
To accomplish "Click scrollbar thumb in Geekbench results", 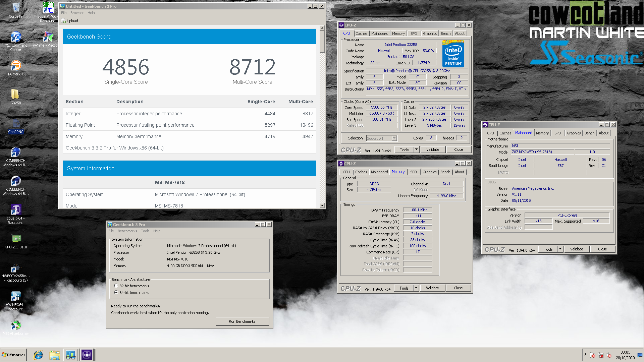I will click(322, 42).
